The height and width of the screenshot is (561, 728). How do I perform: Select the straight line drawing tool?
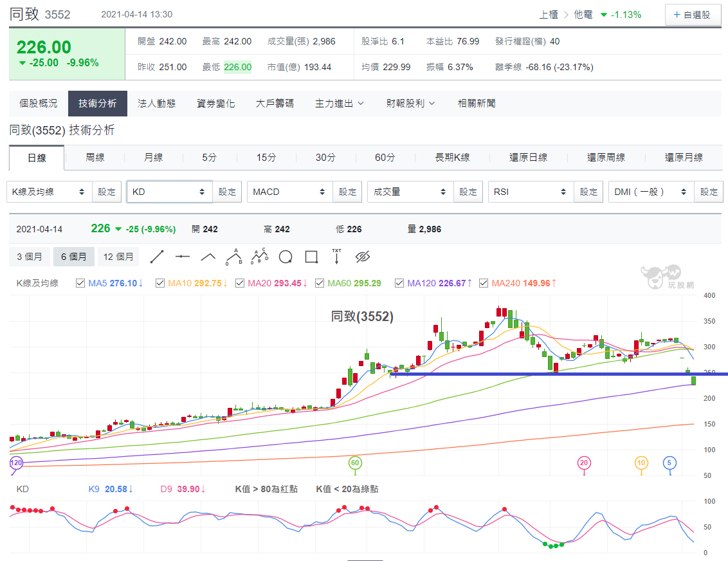point(157,257)
